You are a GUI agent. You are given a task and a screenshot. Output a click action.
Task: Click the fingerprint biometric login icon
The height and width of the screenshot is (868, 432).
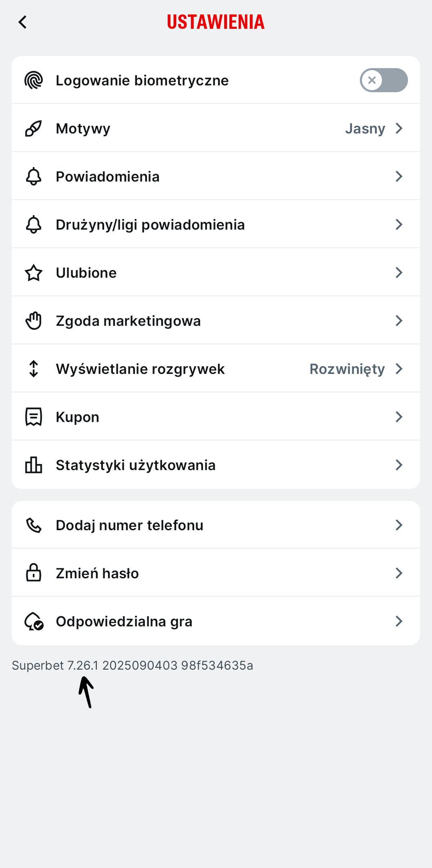click(x=34, y=80)
